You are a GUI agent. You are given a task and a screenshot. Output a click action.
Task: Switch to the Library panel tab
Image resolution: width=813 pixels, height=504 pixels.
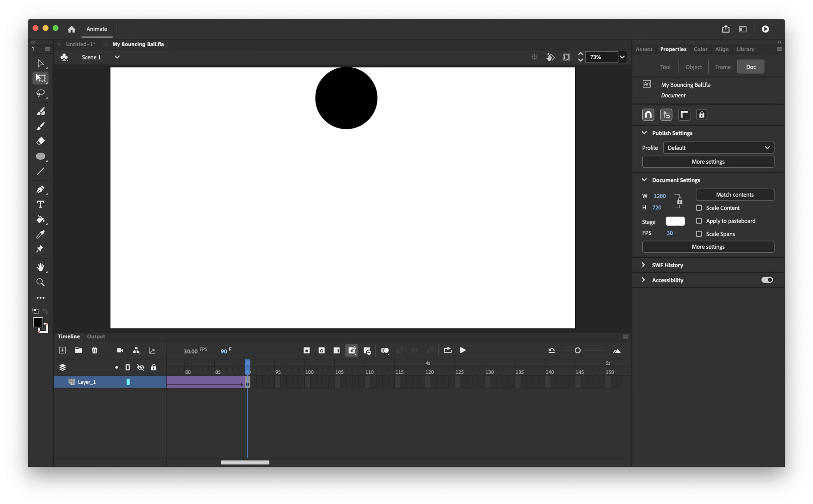coord(745,49)
